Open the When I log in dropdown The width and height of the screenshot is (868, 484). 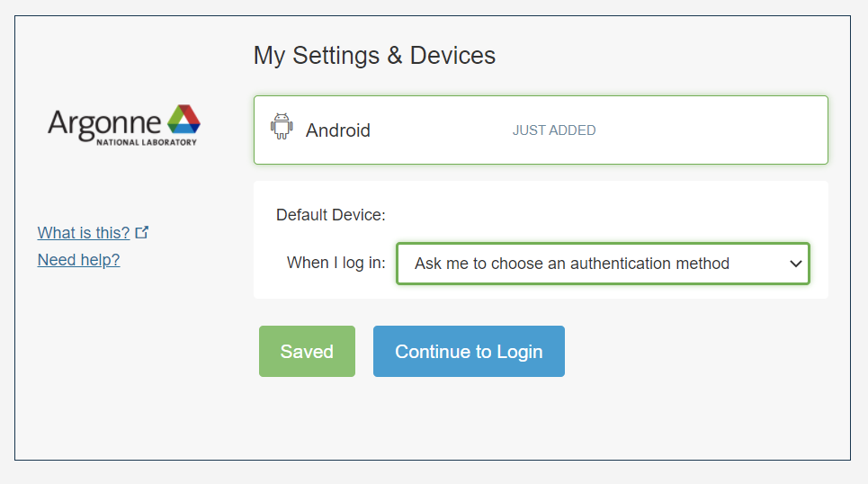tap(603, 264)
